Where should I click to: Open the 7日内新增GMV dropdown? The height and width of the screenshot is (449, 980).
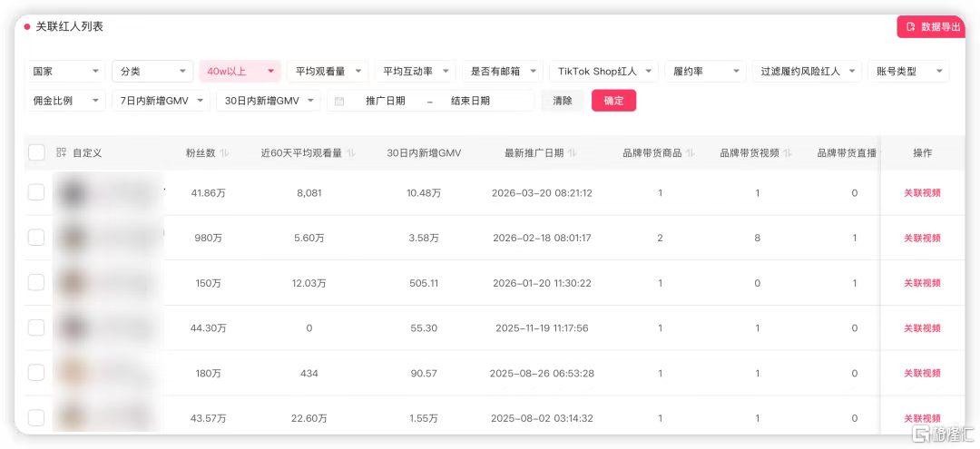tap(161, 101)
